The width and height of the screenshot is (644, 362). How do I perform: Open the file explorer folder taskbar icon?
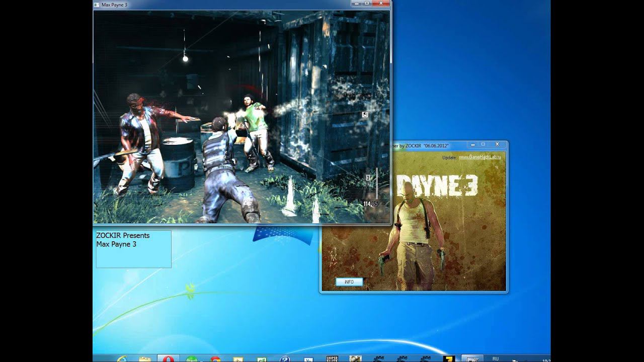145,359
